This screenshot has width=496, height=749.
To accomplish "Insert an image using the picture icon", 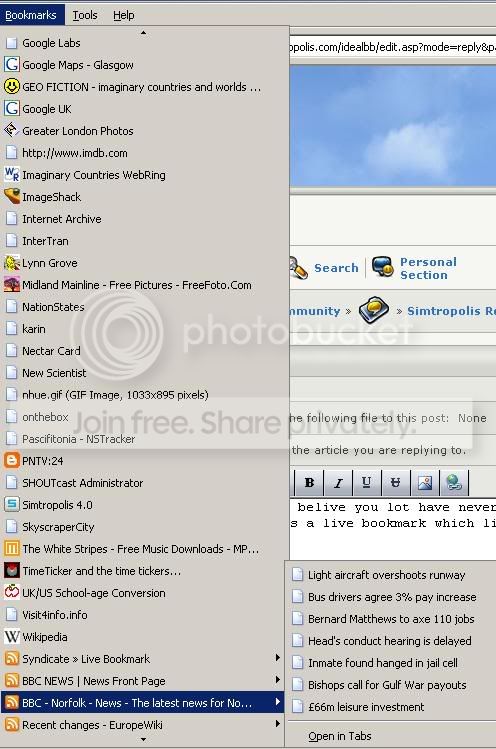I will point(425,483).
